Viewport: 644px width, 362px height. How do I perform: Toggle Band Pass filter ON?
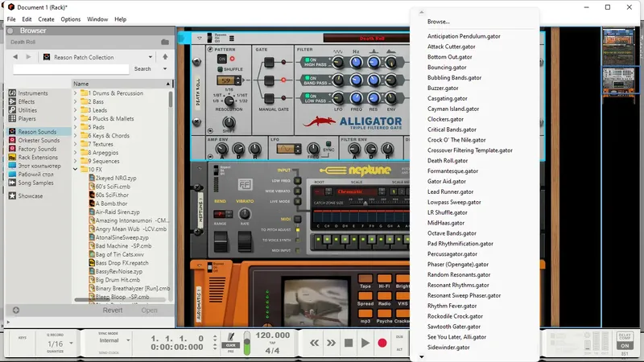tap(307, 78)
